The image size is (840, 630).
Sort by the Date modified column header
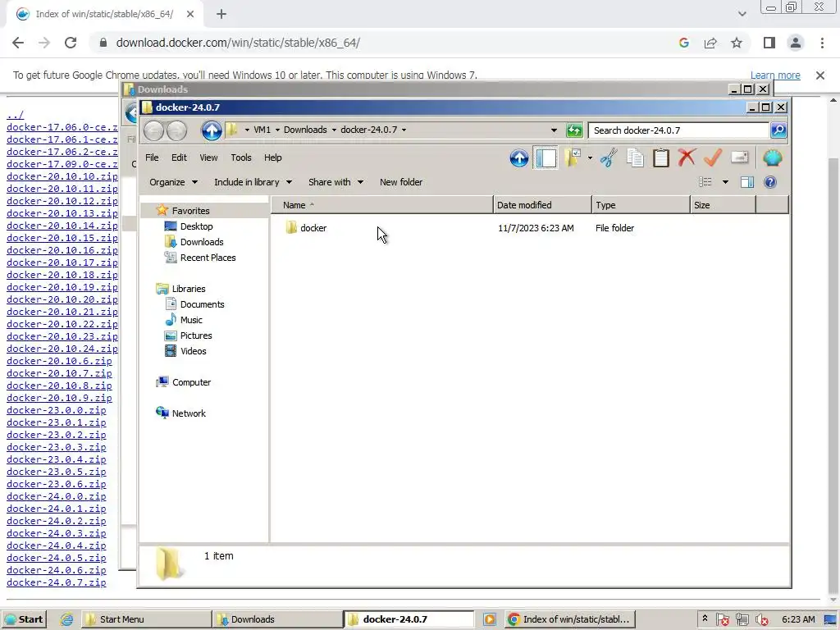[x=542, y=205]
